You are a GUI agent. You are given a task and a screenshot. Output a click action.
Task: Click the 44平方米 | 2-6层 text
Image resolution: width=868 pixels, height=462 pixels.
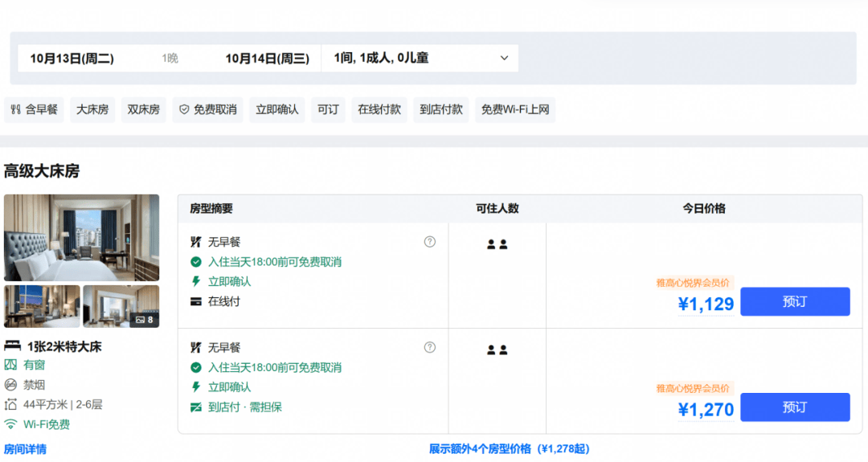[63, 404]
